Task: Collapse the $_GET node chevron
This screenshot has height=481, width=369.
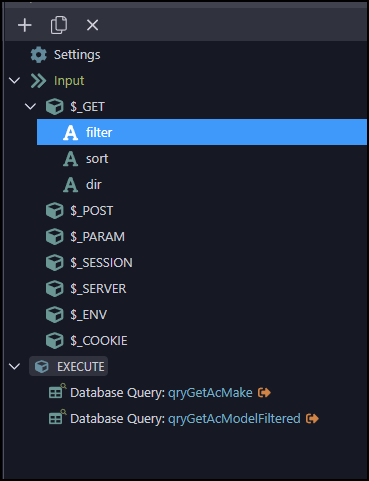Action: (x=30, y=107)
